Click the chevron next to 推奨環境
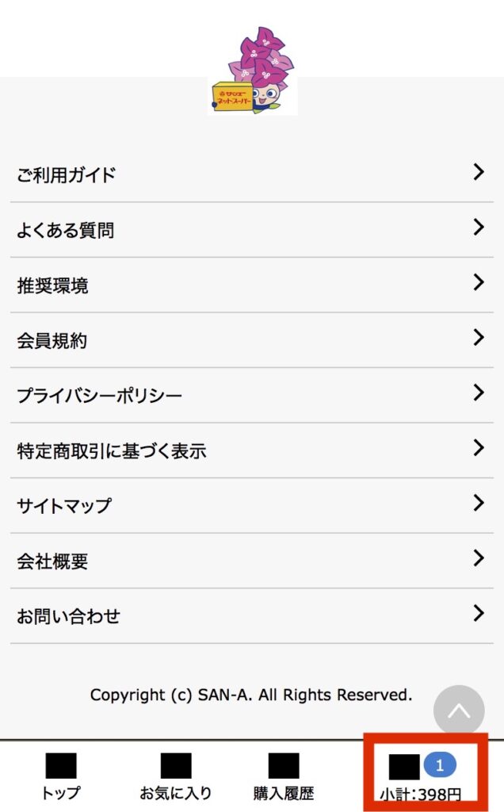Viewport: 504px width, 812px height. click(x=478, y=282)
